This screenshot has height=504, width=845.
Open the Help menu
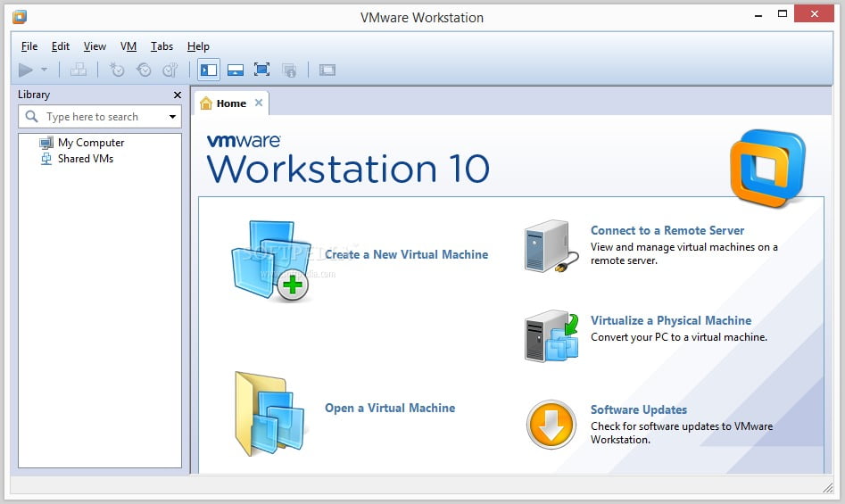[198, 46]
